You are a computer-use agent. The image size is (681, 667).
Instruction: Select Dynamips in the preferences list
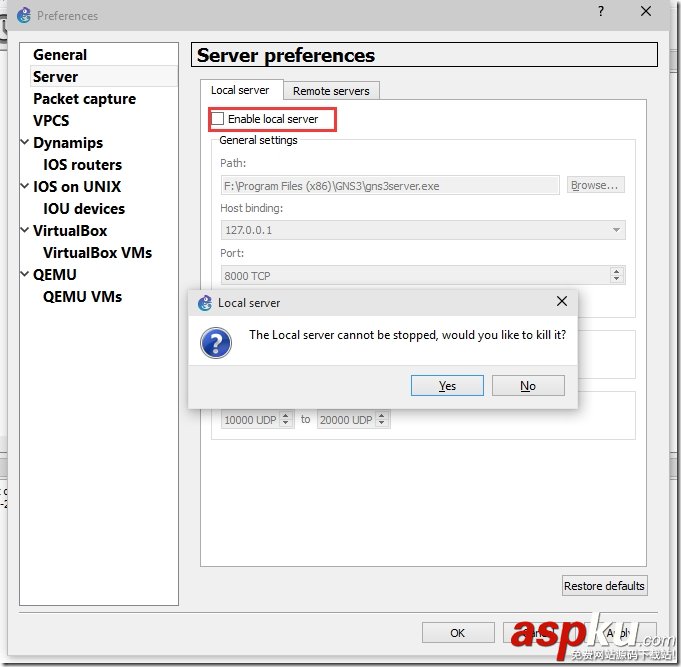pos(68,142)
